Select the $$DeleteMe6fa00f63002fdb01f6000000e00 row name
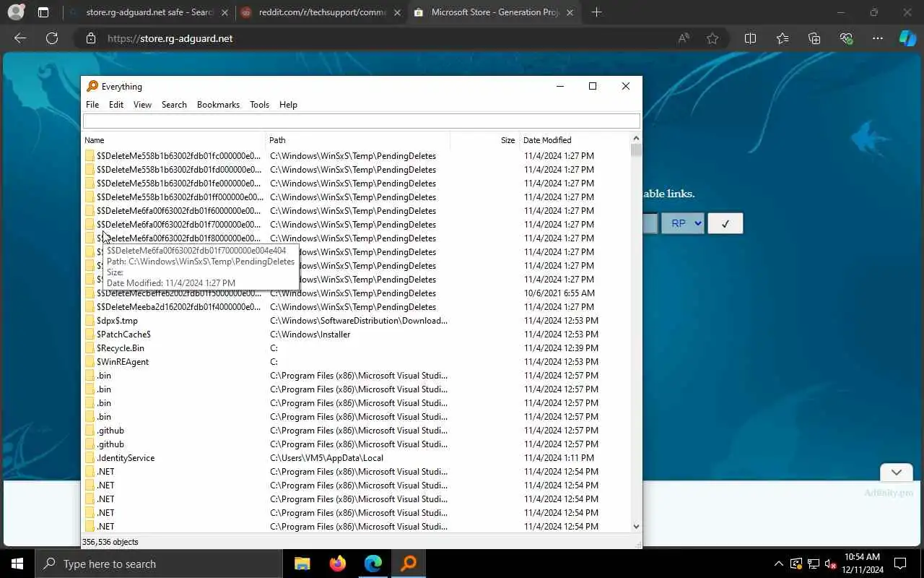The image size is (924, 578). (x=179, y=211)
